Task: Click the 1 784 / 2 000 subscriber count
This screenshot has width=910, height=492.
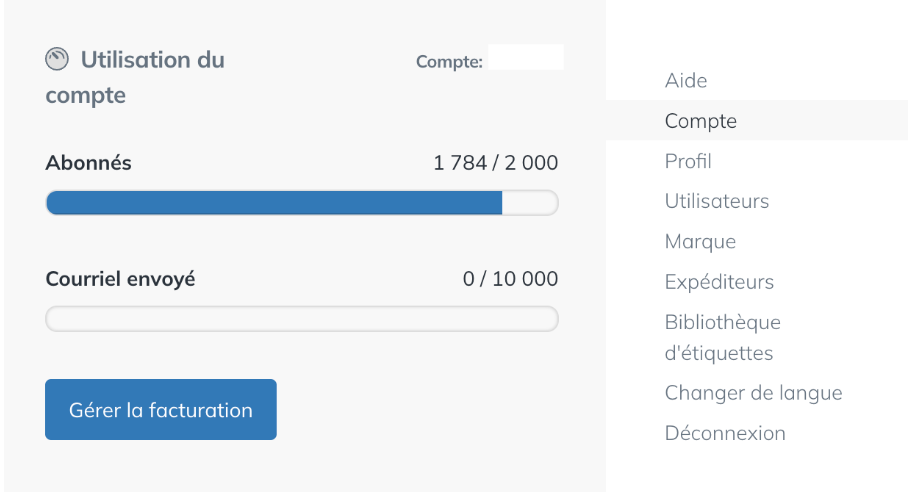Action: pyautogui.click(x=496, y=162)
